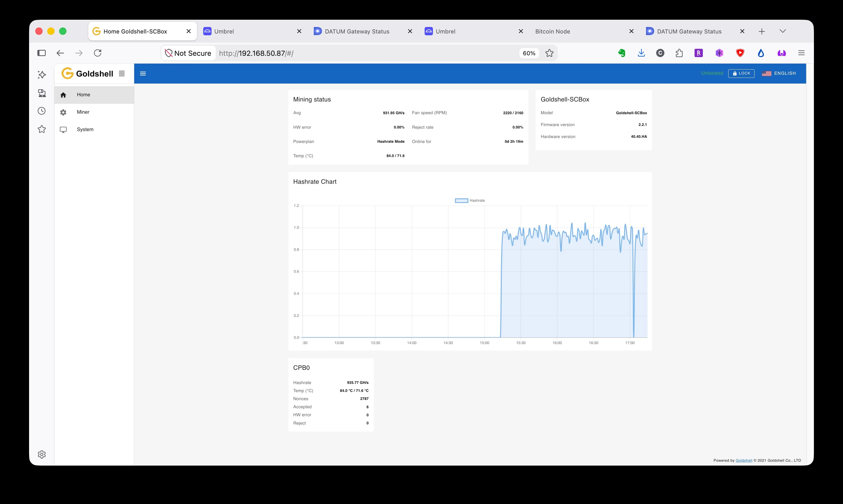
Task: Click the round C extension icon
Action: [x=660, y=53]
